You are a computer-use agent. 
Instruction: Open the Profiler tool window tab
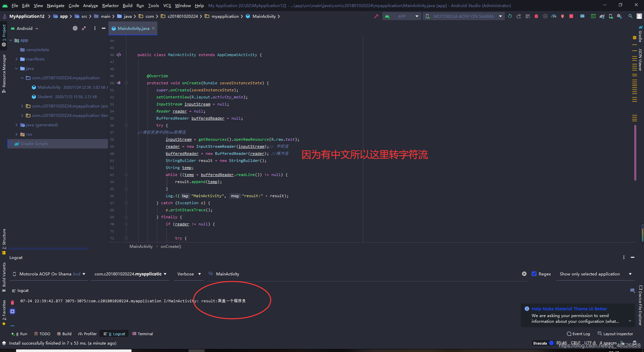87,334
